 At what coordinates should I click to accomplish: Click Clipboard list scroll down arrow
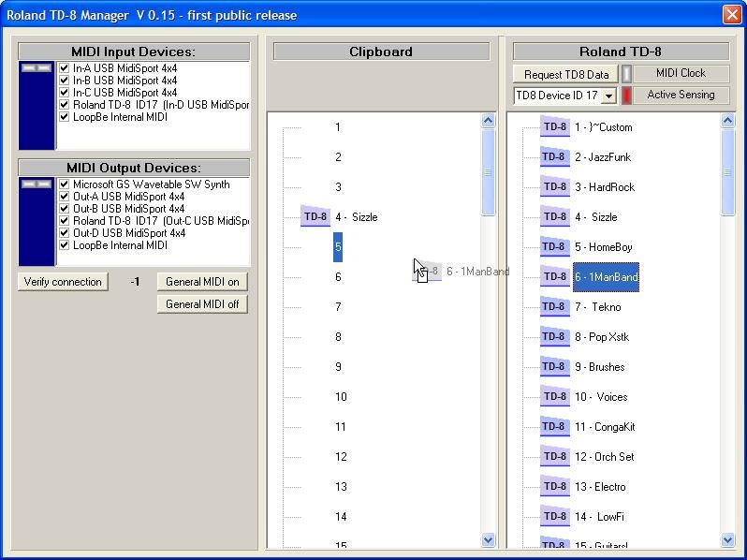point(488,540)
